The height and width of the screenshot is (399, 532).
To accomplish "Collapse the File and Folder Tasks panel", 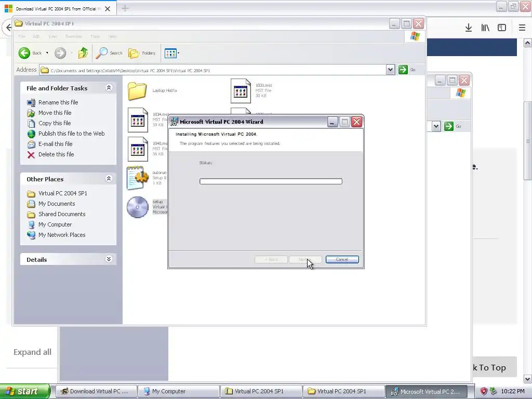I will (109, 88).
